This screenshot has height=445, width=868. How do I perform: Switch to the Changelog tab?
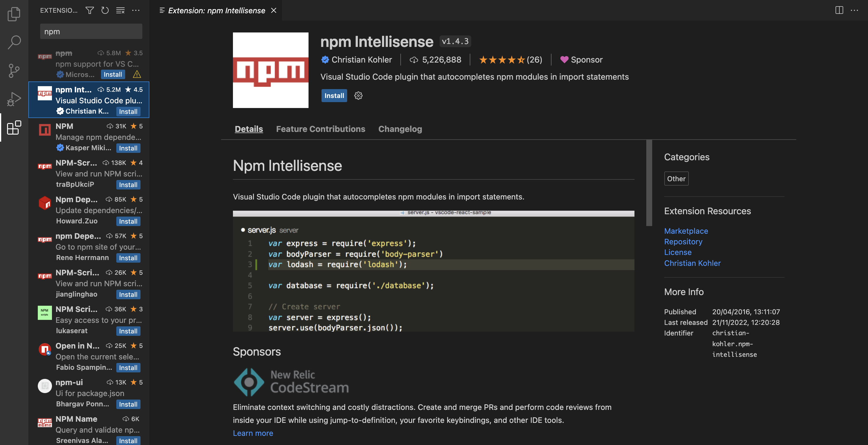coord(400,129)
